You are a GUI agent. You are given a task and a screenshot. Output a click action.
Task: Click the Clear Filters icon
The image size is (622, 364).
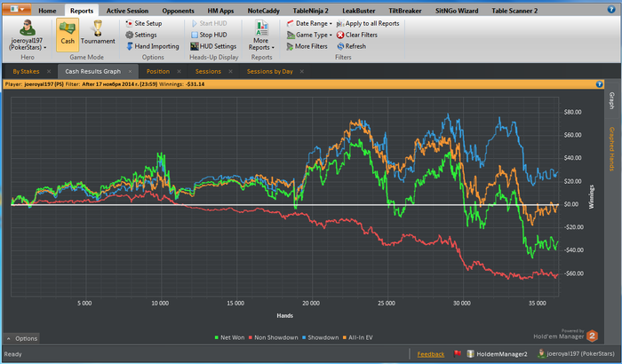[340, 35]
